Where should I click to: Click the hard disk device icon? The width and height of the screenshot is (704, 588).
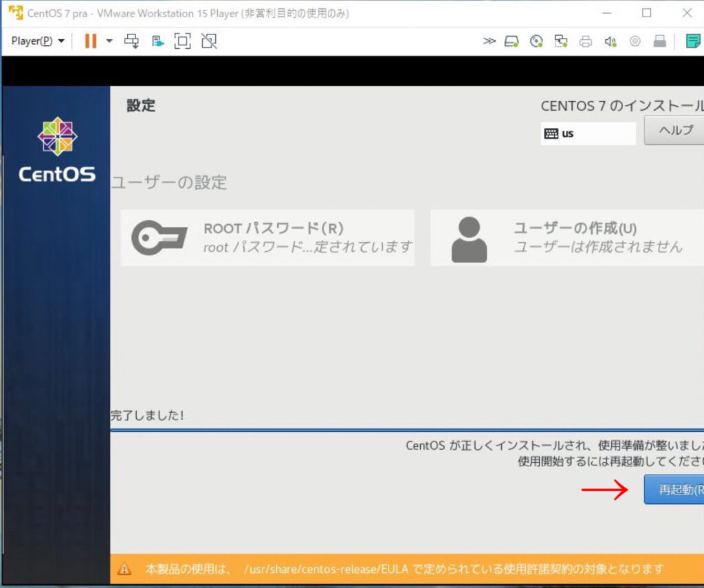[x=511, y=41]
